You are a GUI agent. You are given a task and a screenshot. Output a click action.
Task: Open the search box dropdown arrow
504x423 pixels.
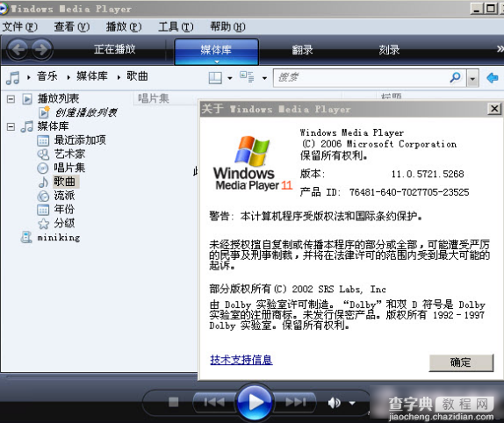tap(472, 78)
